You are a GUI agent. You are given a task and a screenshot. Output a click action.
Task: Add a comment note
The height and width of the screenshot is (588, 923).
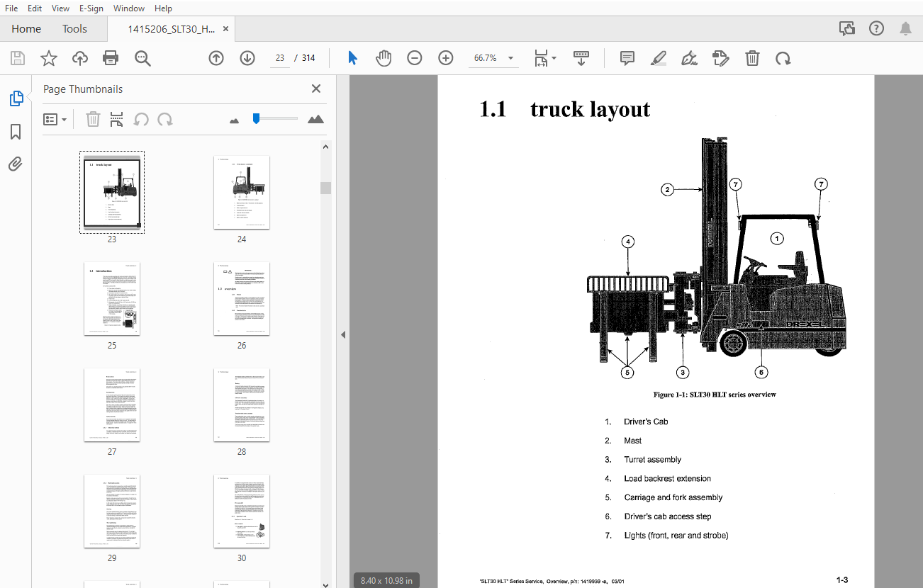[x=627, y=58]
